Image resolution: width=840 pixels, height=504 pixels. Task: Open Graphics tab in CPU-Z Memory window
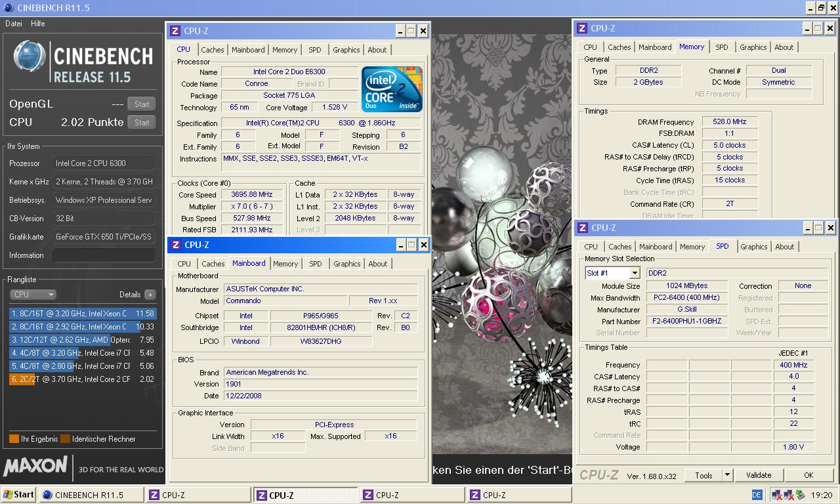coord(753,47)
